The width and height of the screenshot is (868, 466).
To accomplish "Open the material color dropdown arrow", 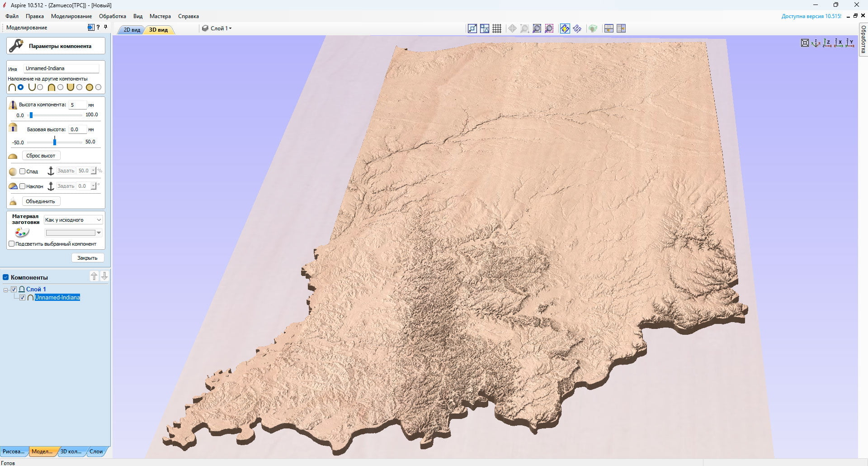I will 99,233.
